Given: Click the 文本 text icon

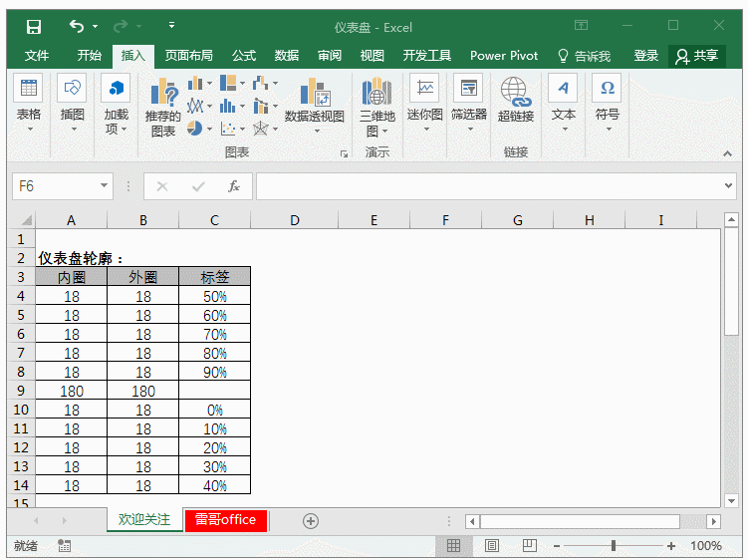Looking at the screenshot, I should click(563, 89).
